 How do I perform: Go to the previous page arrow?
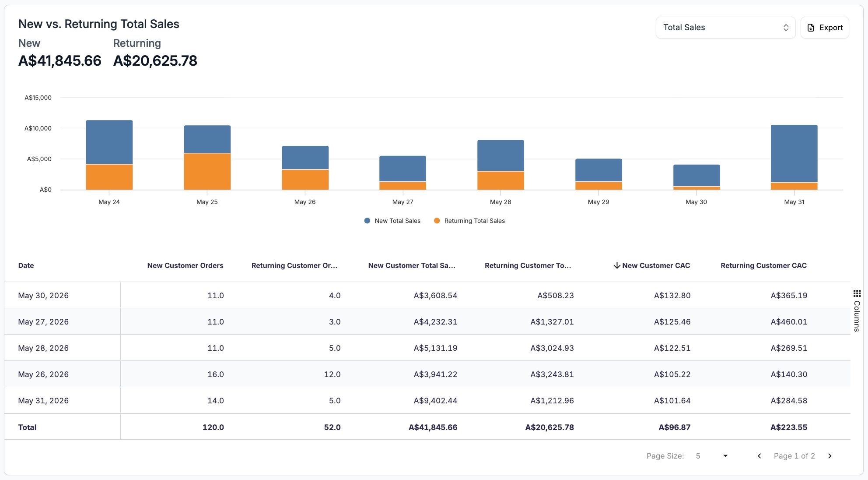coord(759,456)
